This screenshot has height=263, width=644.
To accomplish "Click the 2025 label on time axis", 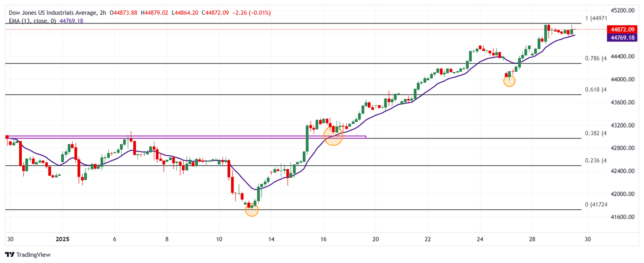I will (x=62, y=240).
